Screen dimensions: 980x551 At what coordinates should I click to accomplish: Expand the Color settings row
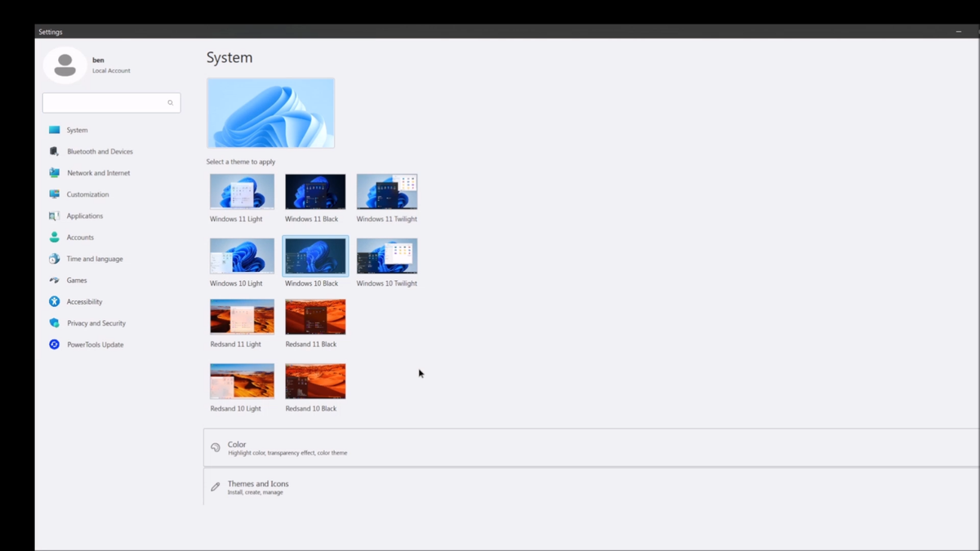click(x=591, y=448)
